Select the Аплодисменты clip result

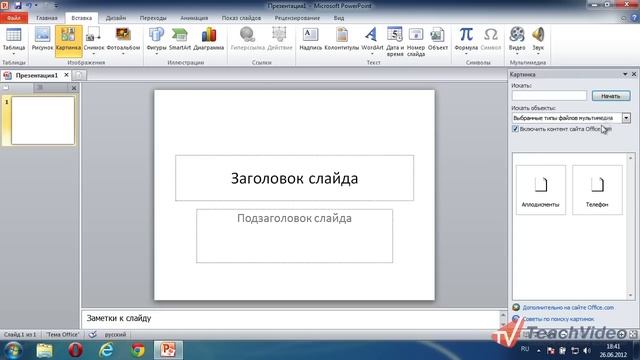pyautogui.click(x=541, y=190)
